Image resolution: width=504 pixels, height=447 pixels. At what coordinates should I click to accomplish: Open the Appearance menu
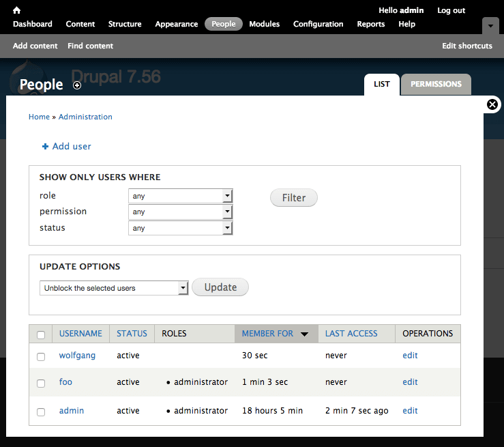tap(177, 24)
